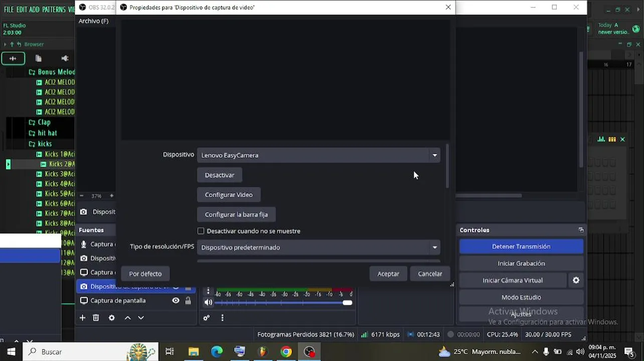The image size is (644, 361).
Task: Click Iniciar Grabación button
Action: (x=521, y=263)
